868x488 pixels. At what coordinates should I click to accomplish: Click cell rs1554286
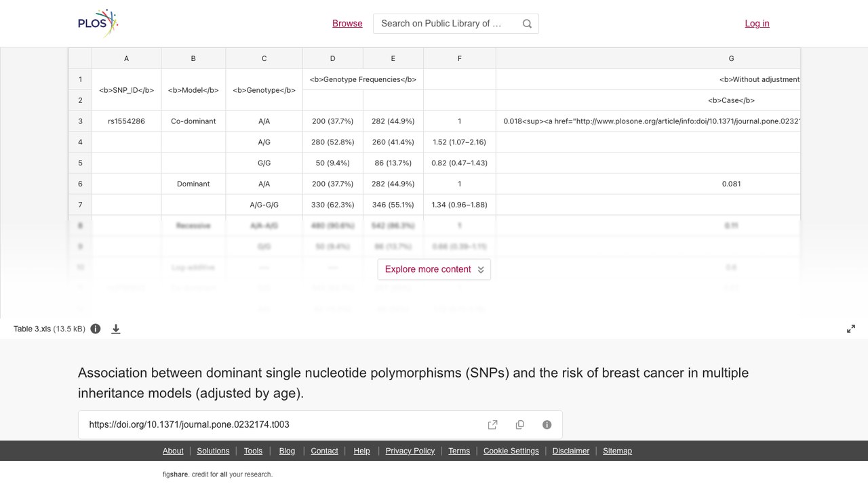coord(127,121)
